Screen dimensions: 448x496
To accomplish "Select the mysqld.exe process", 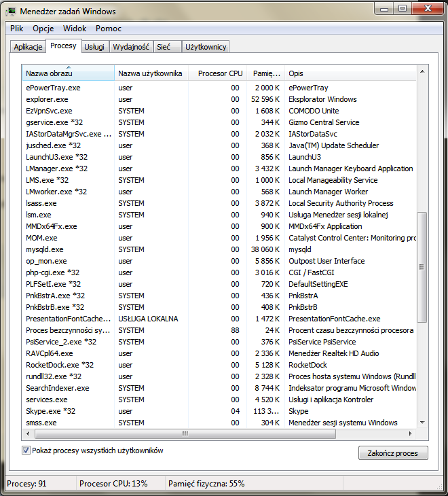I will tap(219, 249).
